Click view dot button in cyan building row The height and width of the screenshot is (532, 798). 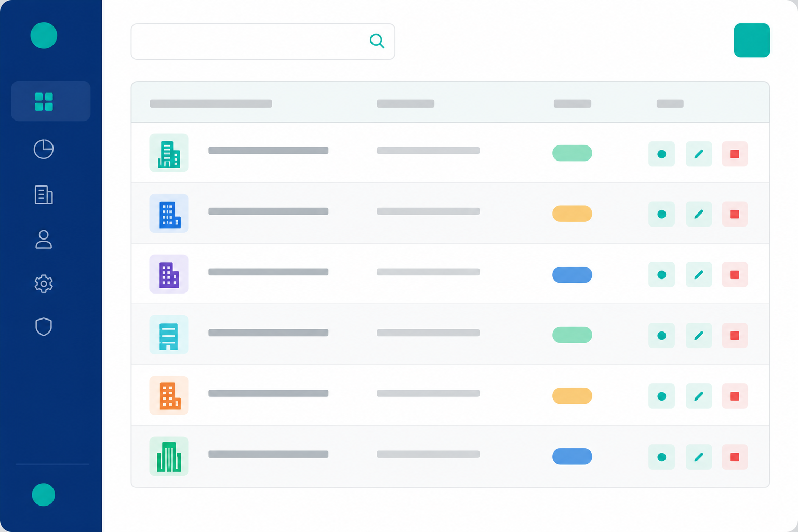(661, 336)
